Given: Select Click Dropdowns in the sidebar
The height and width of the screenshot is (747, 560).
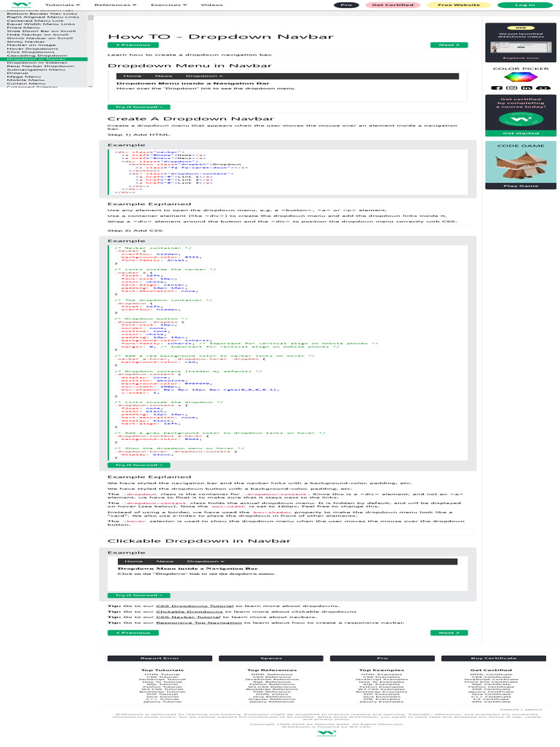Looking at the screenshot, I should pos(31,52).
